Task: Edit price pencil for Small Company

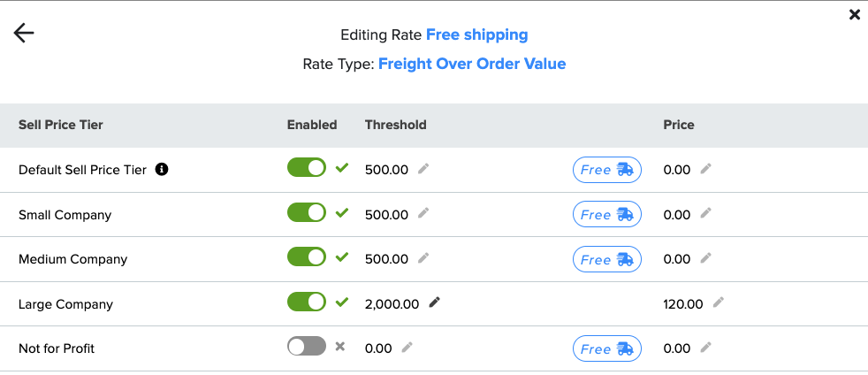Action: click(x=706, y=212)
